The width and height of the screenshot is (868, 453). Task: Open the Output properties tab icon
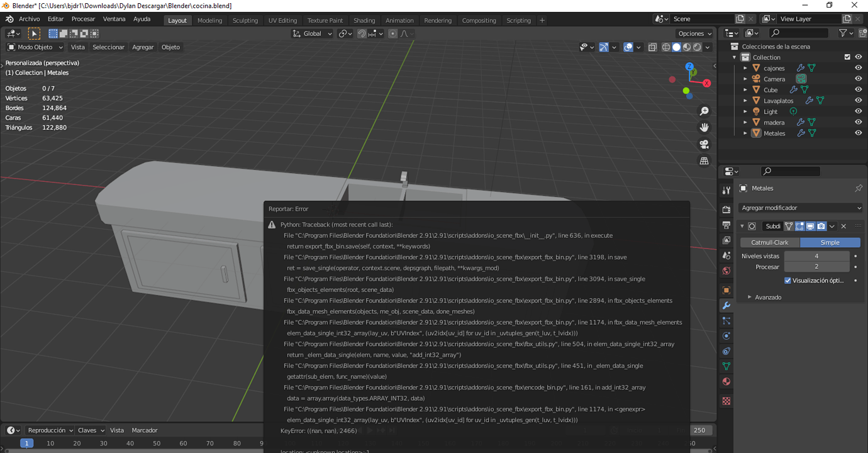(x=726, y=225)
